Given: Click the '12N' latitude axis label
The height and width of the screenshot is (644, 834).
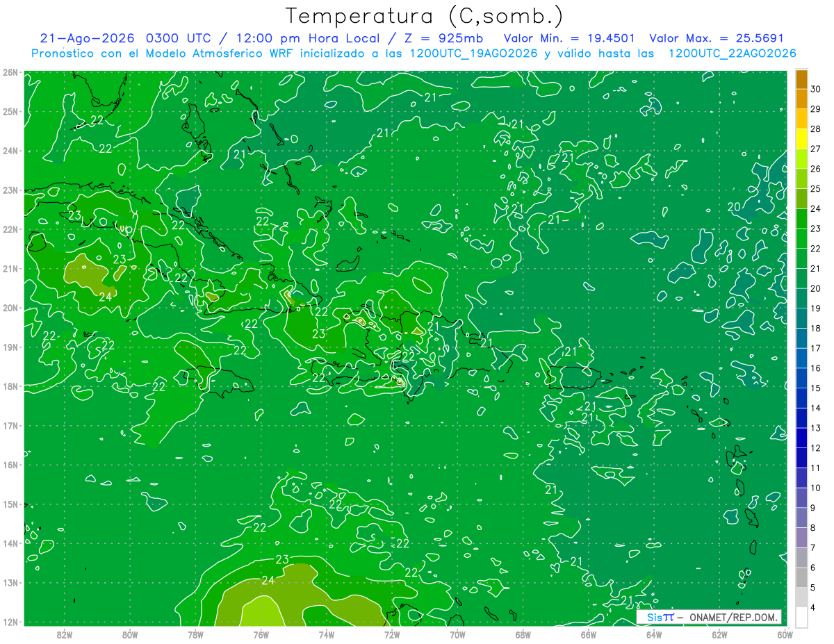Looking at the screenshot, I should pyautogui.click(x=10, y=622).
